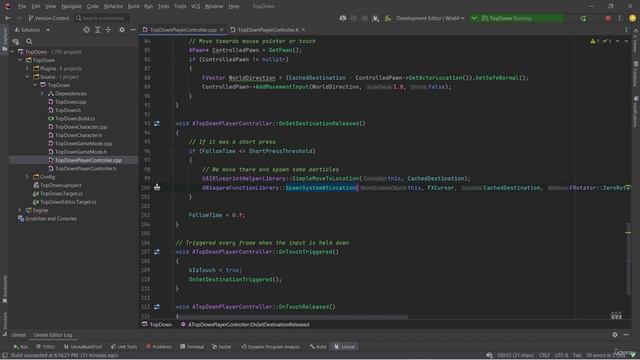Open Dynamic Program Analysis tool window

click(x=270, y=347)
